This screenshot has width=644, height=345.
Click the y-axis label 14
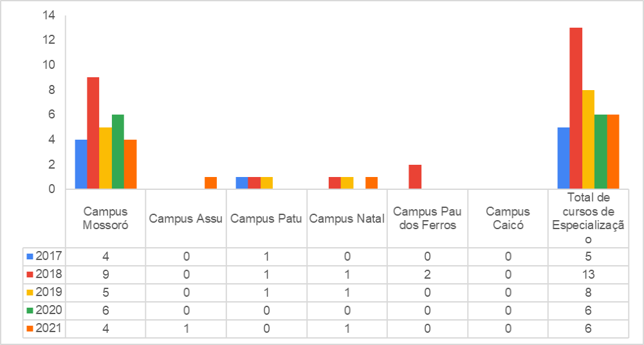(51, 16)
